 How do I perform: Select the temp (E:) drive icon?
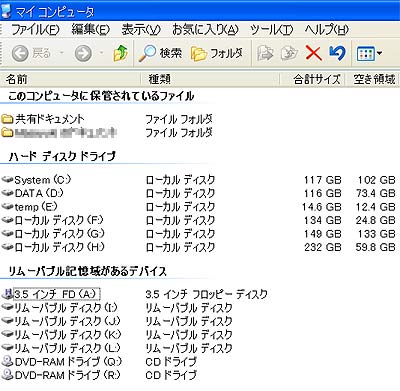(7, 207)
